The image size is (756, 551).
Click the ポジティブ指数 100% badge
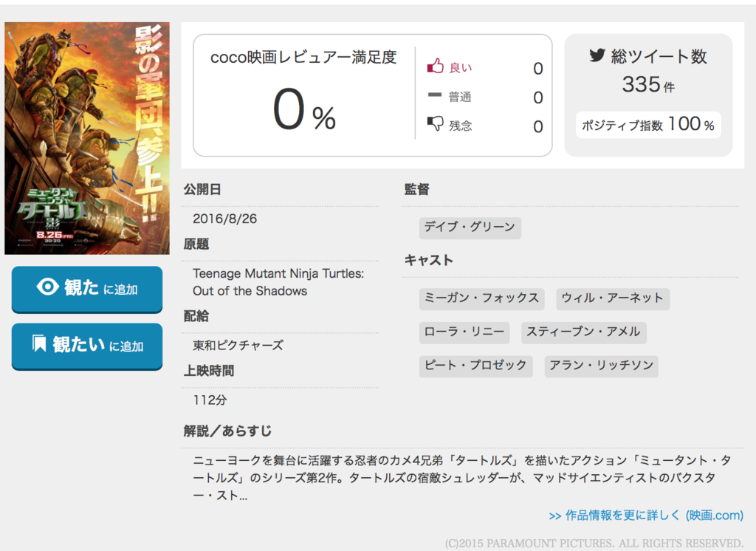pos(648,125)
